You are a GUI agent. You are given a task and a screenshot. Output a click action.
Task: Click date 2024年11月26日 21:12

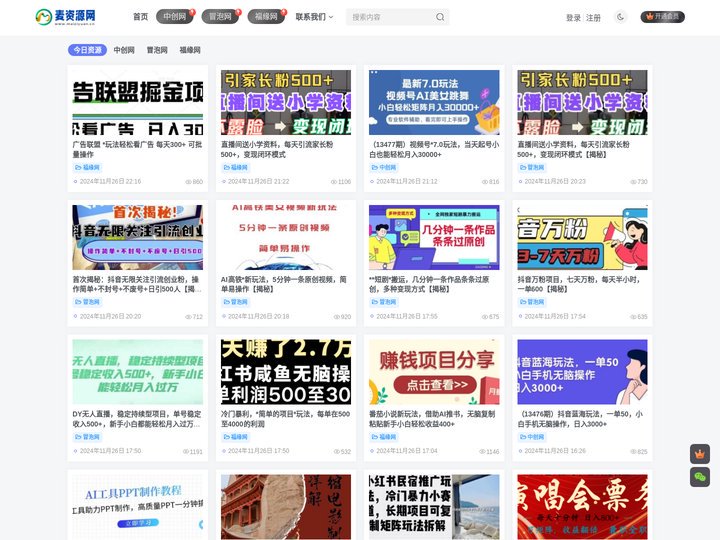tap(407, 181)
